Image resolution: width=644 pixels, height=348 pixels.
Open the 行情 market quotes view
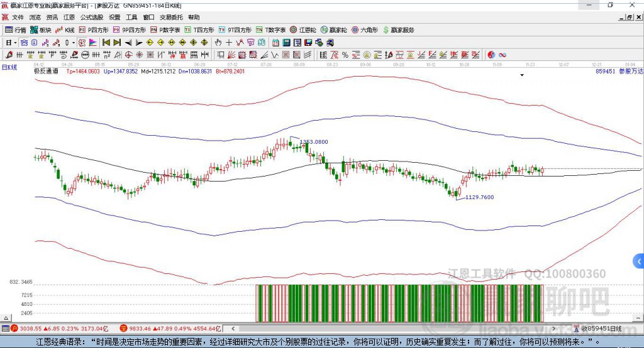pos(16,30)
